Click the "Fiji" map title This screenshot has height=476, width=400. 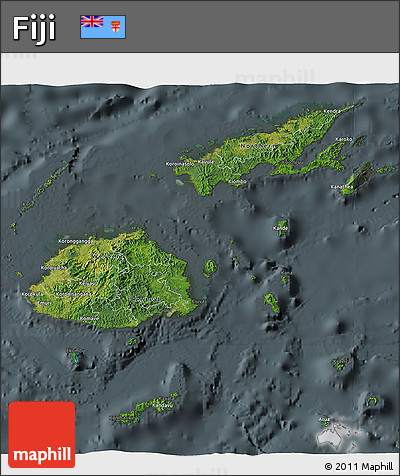click(34, 29)
